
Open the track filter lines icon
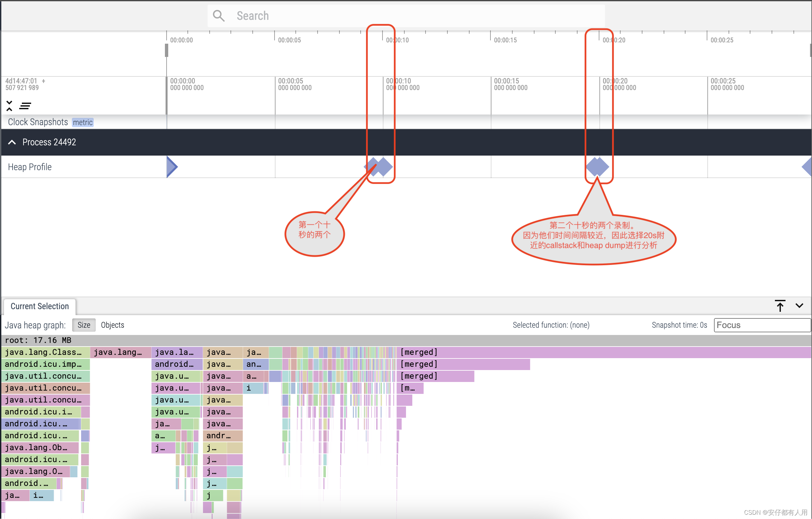(25, 106)
